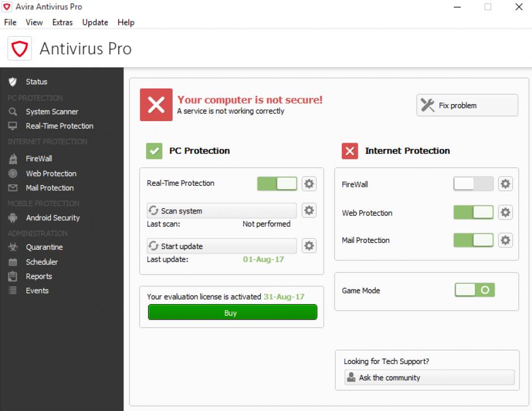Viewport: 532px width, 411px height.
Task: Click the Avira shield logo in header
Action: point(20,49)
